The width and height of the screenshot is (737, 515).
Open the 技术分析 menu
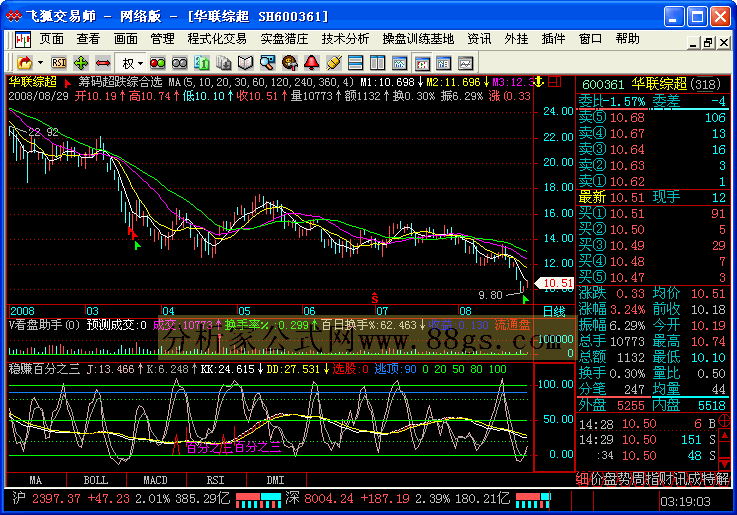tap(345, 39)
